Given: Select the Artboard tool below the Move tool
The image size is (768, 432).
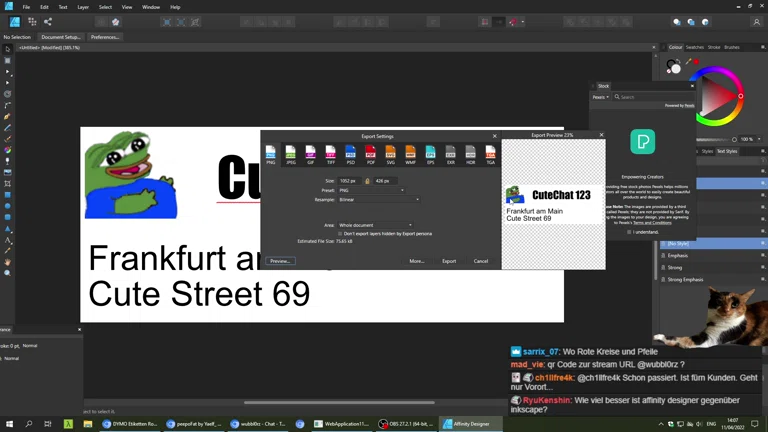Looking at the screenshot, I should 7,61.
